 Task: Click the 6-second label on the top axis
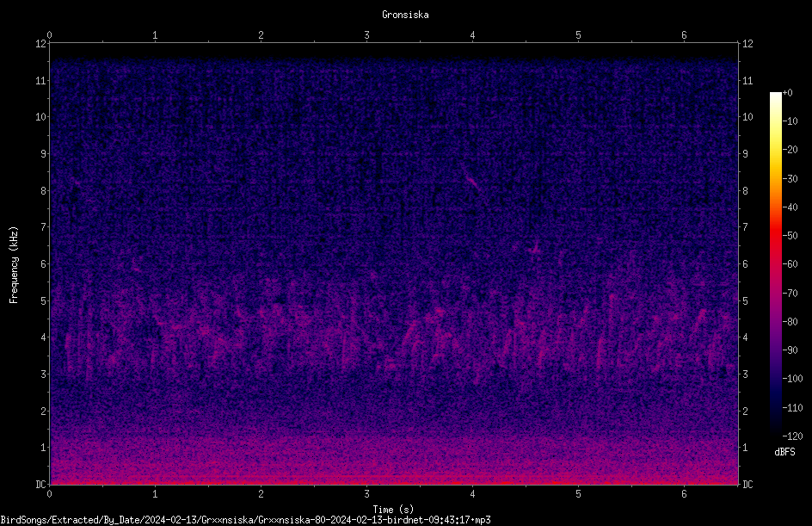coord(684,35)
